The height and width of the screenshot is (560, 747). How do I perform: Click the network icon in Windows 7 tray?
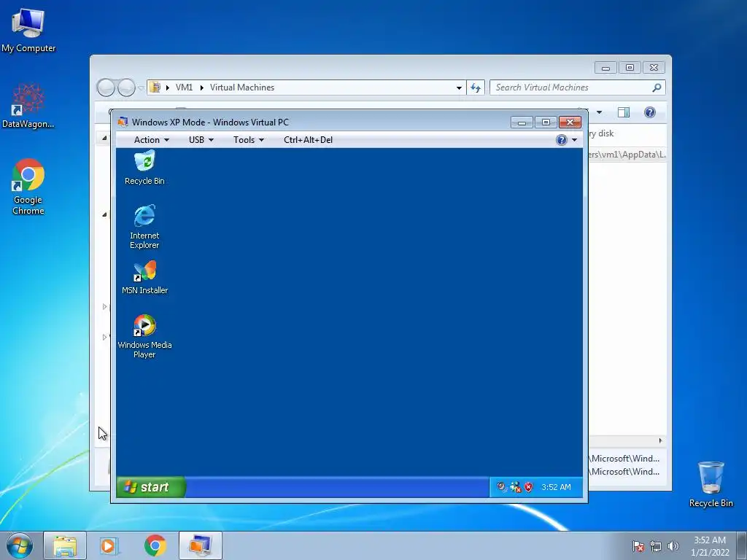(656, 546)
